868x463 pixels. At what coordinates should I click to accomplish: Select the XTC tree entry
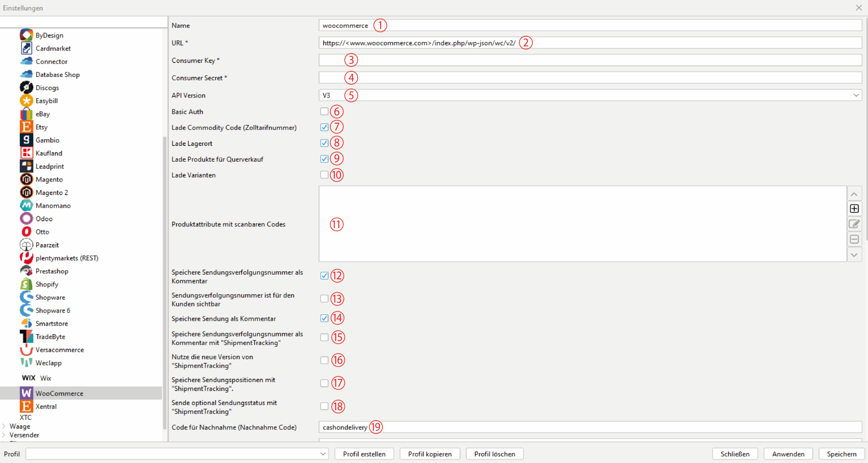point(25,417)
